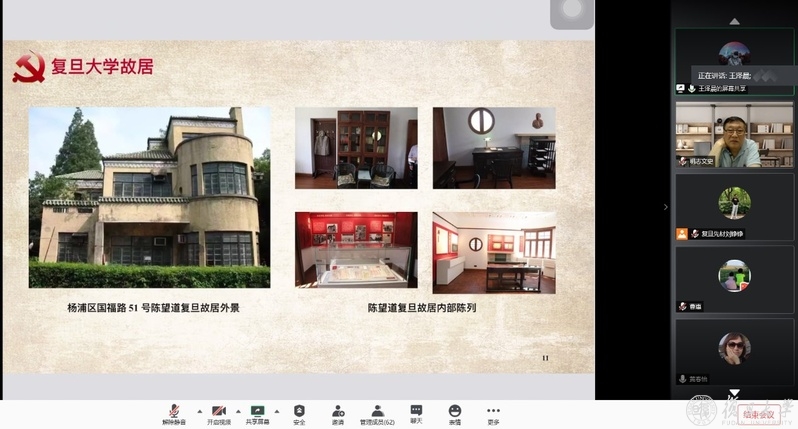
Task: Turn on the camera with 开启视频
Action: pos(218,412)
